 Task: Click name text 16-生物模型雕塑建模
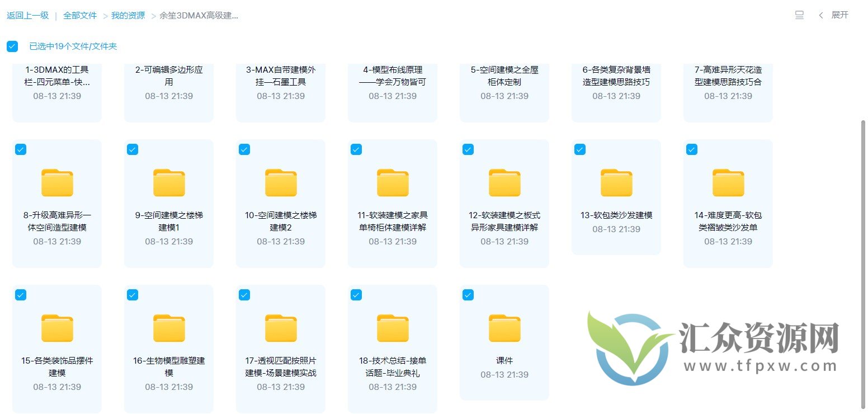pos(169,367)
